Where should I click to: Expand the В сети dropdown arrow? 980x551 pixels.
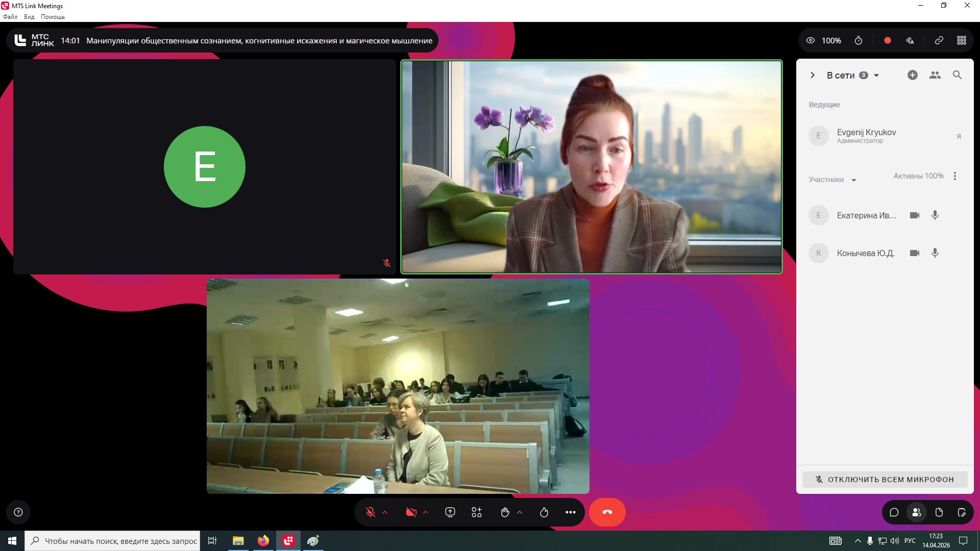point(876,76)
